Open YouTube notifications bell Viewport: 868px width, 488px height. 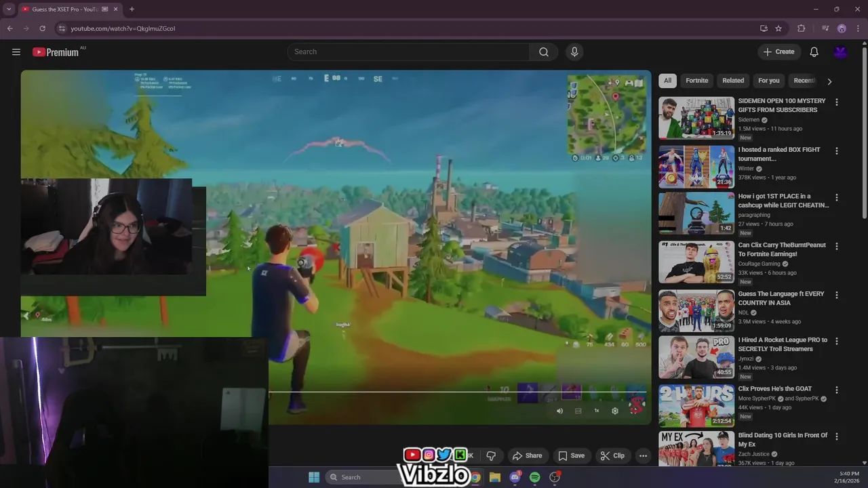tap(814, 52)
